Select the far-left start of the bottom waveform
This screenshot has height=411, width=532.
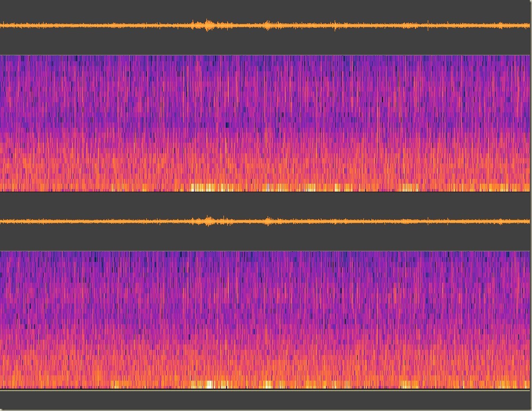point(2,221)
